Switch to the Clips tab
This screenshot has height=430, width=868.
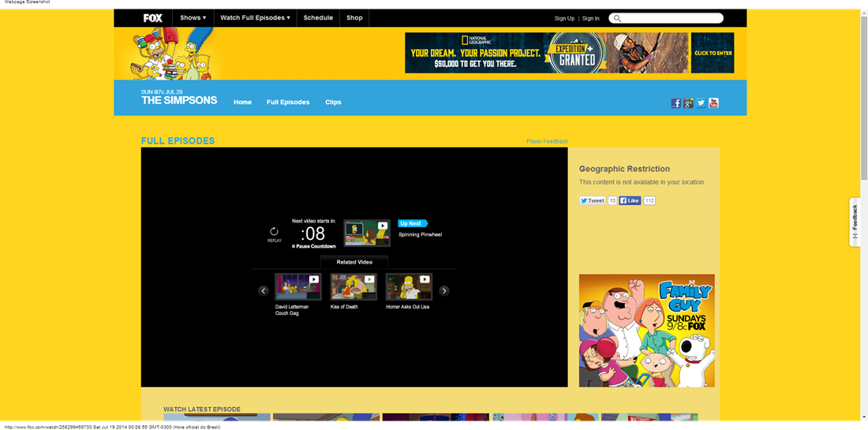click(333, 103)
